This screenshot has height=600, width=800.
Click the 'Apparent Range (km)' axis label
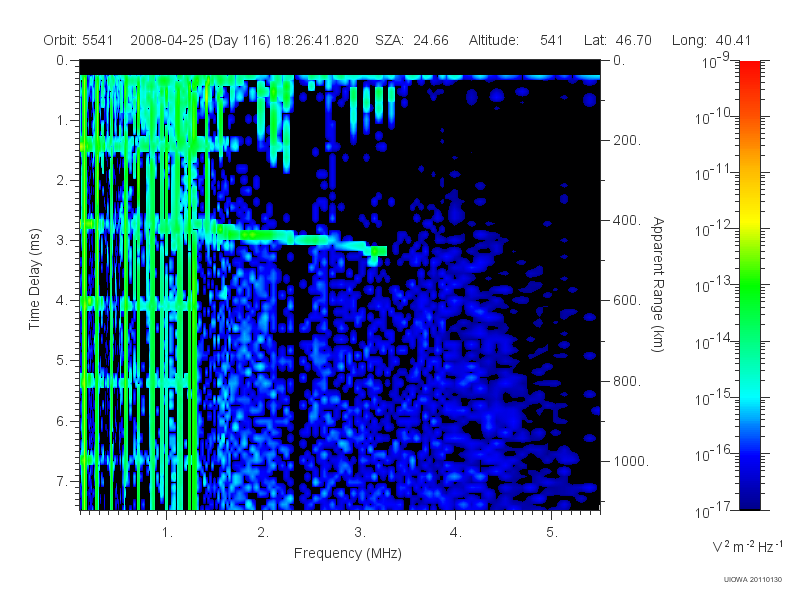tap(658, 284)
